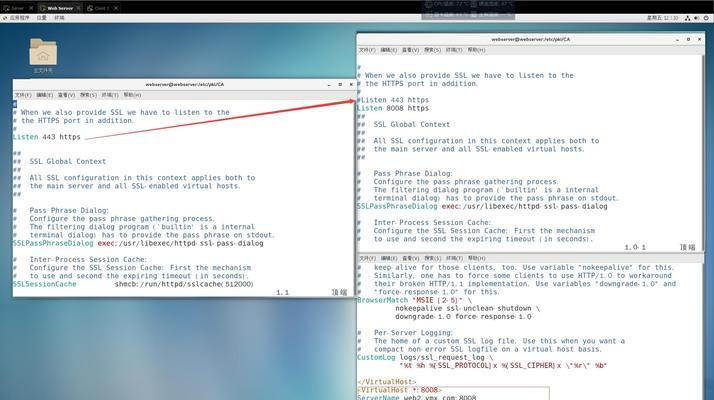Screen dimensions: 714x400
Task: Click '#Listen 443 https' in upper-right terminal
Action: click(x=393, y=100)
